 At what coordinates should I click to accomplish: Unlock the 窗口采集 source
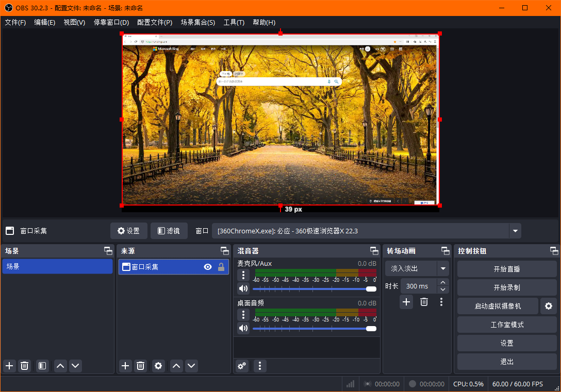pyautogui.click(x=219, y=267)
